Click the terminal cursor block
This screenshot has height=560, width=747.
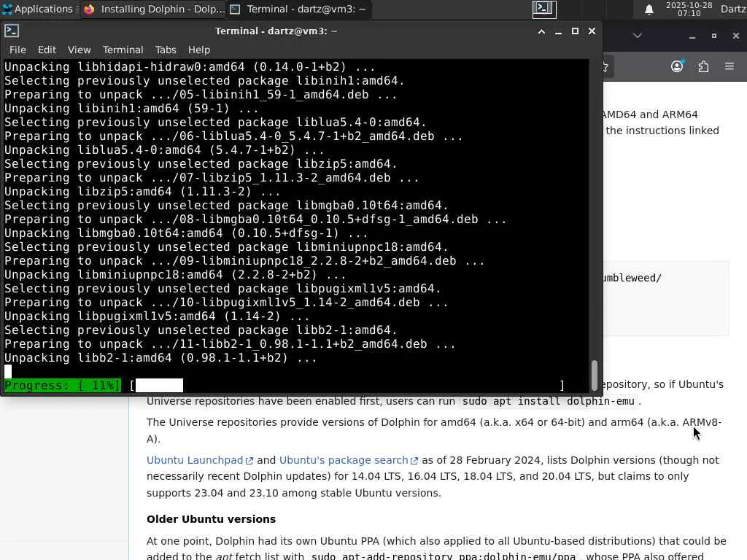point(8,371)
